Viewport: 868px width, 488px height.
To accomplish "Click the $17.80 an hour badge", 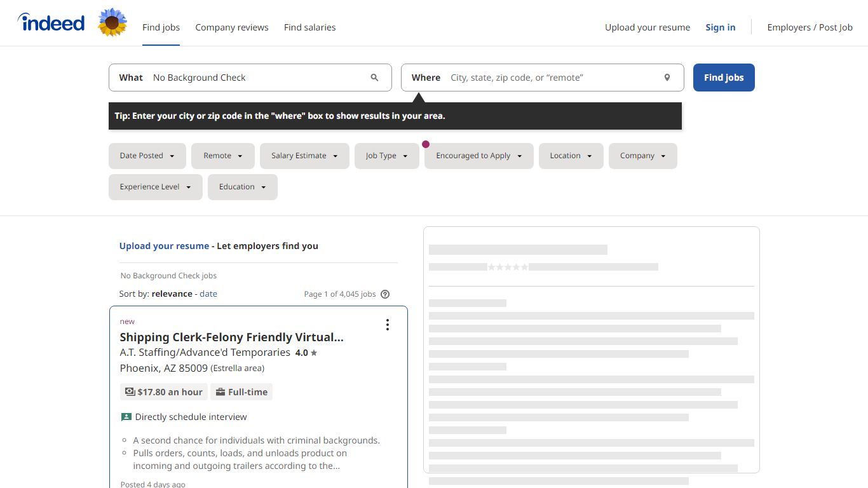I will pyautogui.click(x=164, y=392).
